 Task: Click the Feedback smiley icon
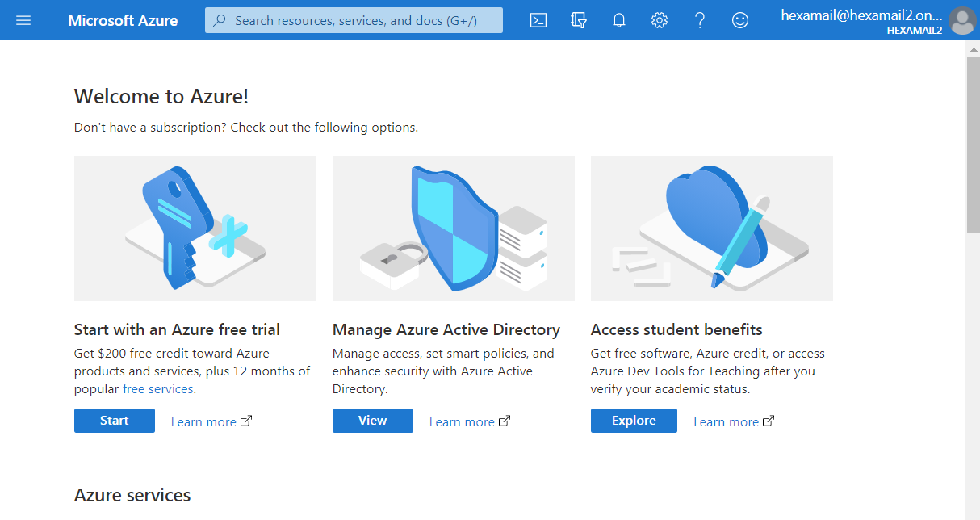[x=740, y=20]
